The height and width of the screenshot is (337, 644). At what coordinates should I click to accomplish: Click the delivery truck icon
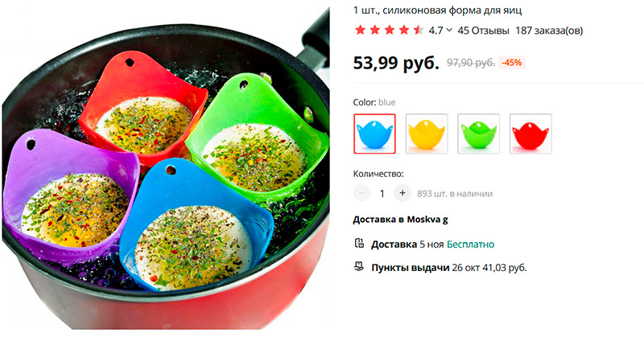(x=359, y=244)
